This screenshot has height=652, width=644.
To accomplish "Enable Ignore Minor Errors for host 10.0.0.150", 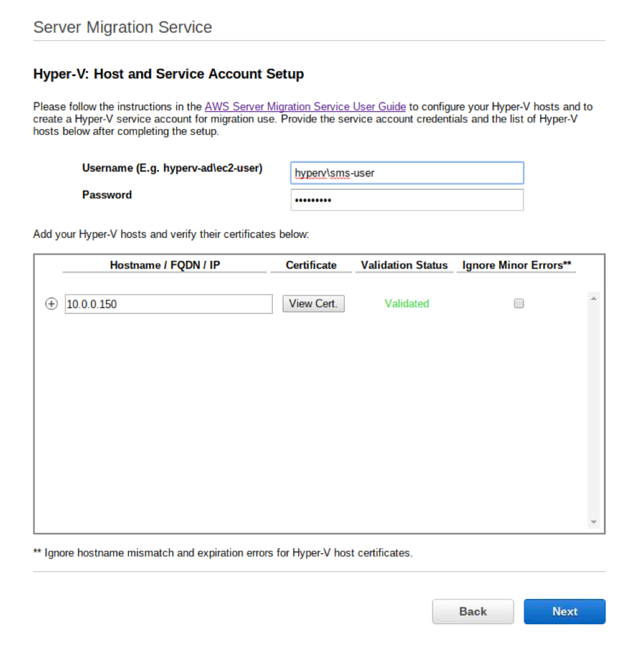I will (x=519, y=304).
